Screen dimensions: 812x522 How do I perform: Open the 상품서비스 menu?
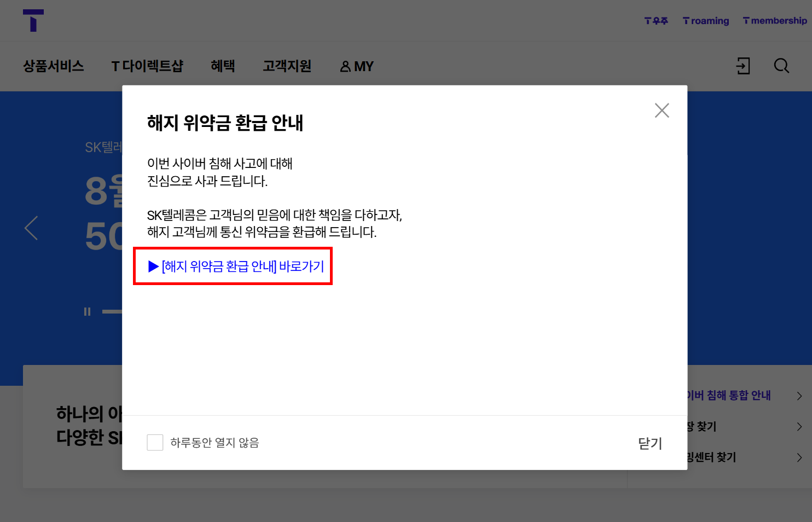click(x=54, y=66)
